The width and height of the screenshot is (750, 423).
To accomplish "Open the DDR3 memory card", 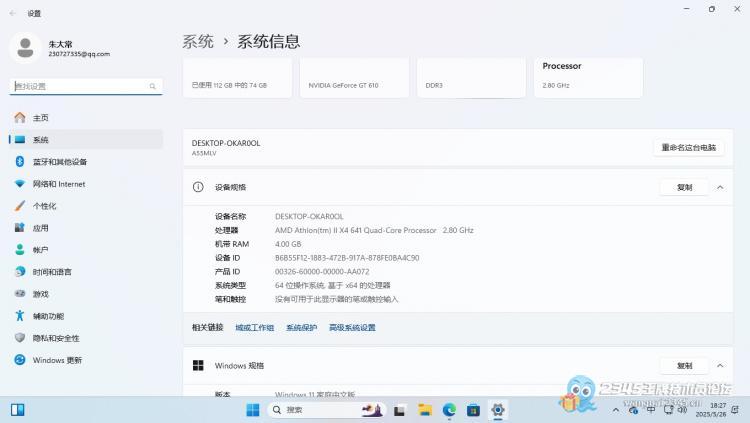I will [x=471, y=78].
